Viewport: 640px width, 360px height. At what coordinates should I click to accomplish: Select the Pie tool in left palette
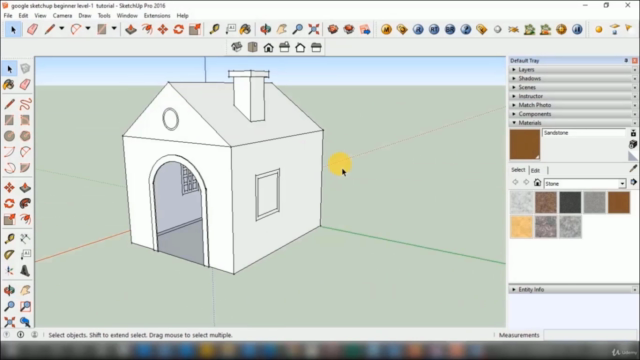[x=25, y=168]
